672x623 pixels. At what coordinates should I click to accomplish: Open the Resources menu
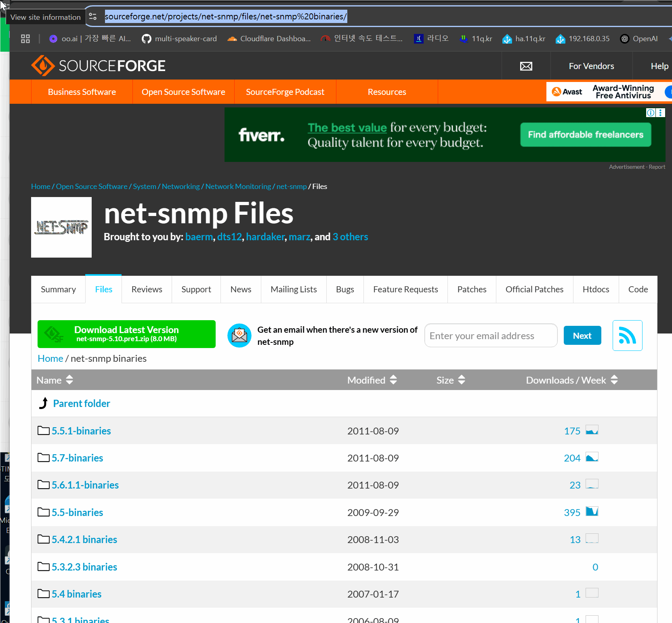coord(387,92)
